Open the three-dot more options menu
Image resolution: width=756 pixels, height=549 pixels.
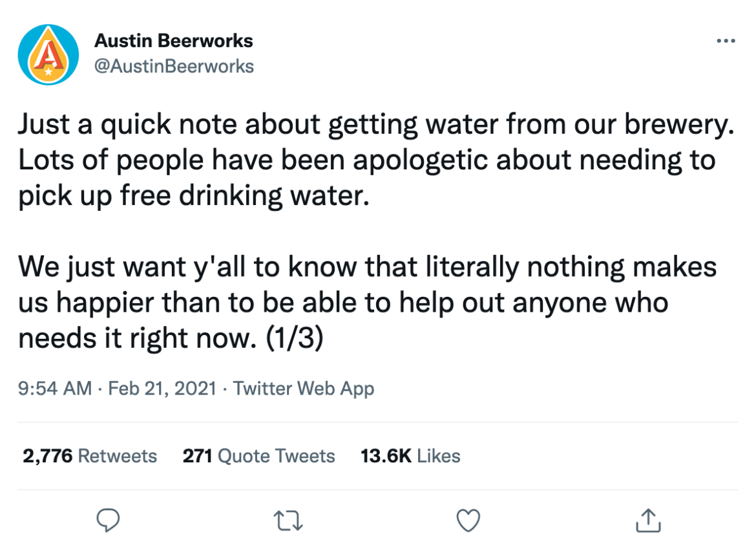pos(726,41)
